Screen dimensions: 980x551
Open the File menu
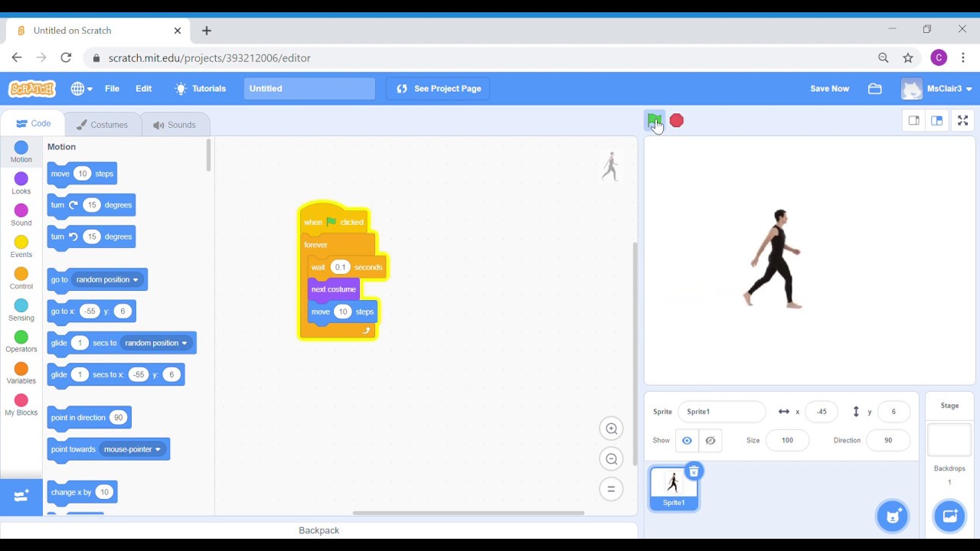click(112, 89)
